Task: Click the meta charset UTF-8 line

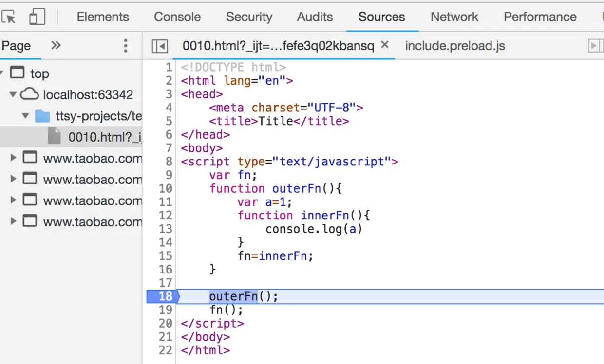Action: coord(286,108)
